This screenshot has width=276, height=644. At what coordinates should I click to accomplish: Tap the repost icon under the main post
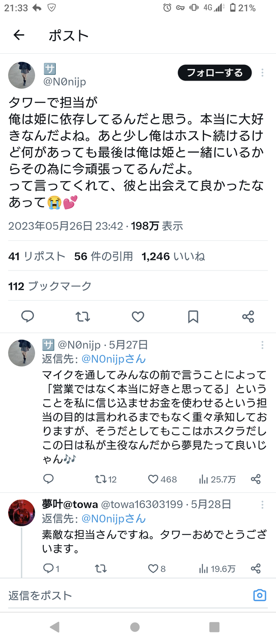(x=83, y=317)
